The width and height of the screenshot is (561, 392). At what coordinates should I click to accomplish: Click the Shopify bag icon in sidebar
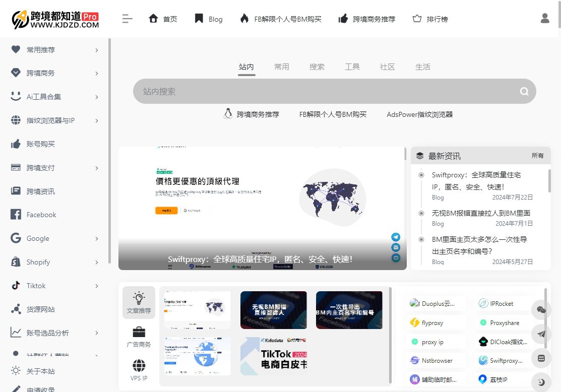coord(16,262)
